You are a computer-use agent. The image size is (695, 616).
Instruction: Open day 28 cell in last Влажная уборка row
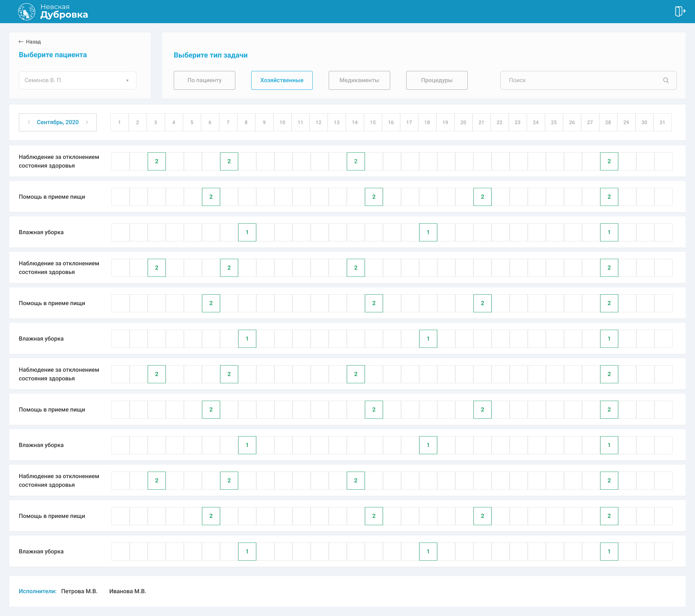(609, 552)
